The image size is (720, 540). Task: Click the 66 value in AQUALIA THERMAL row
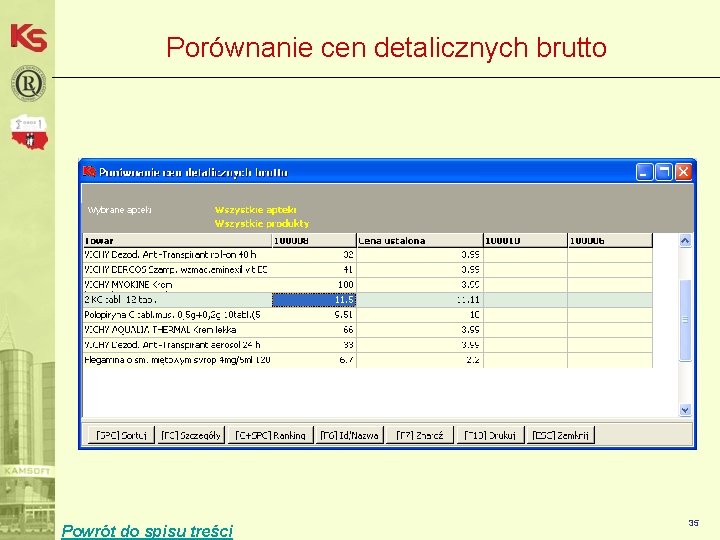coord(348,330)
